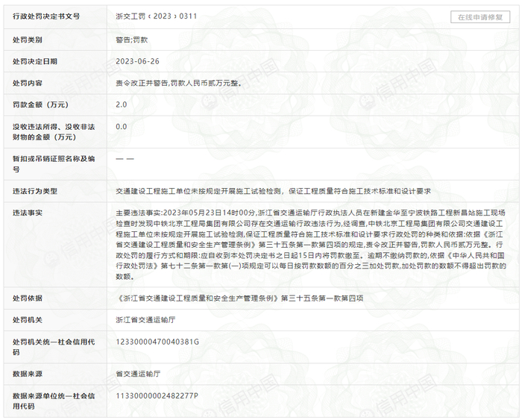Select the penalty type 警告;罚款
This screenshot has height=420, width=522.
click(x=131, y=40)
